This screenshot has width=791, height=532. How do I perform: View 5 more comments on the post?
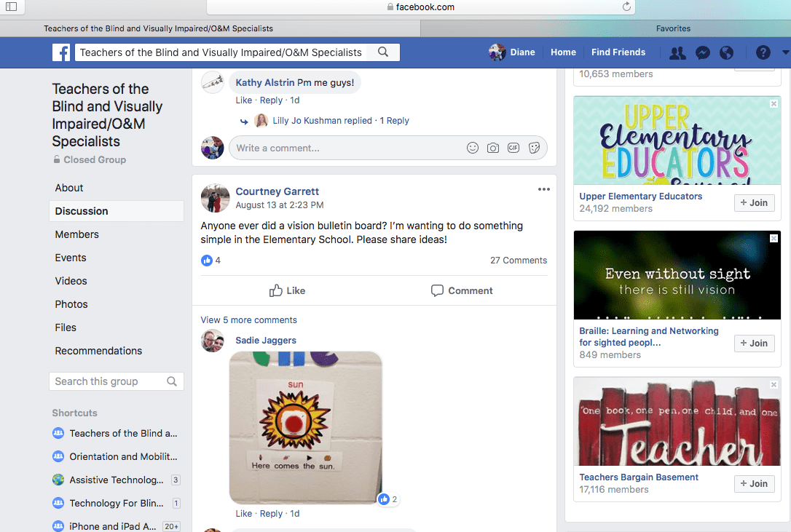click(248, 319)
